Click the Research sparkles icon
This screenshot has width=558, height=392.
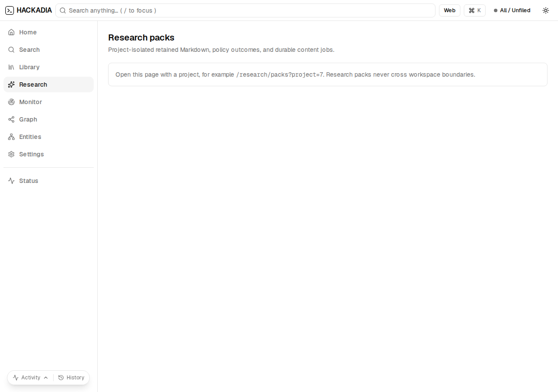coord(11,84)
